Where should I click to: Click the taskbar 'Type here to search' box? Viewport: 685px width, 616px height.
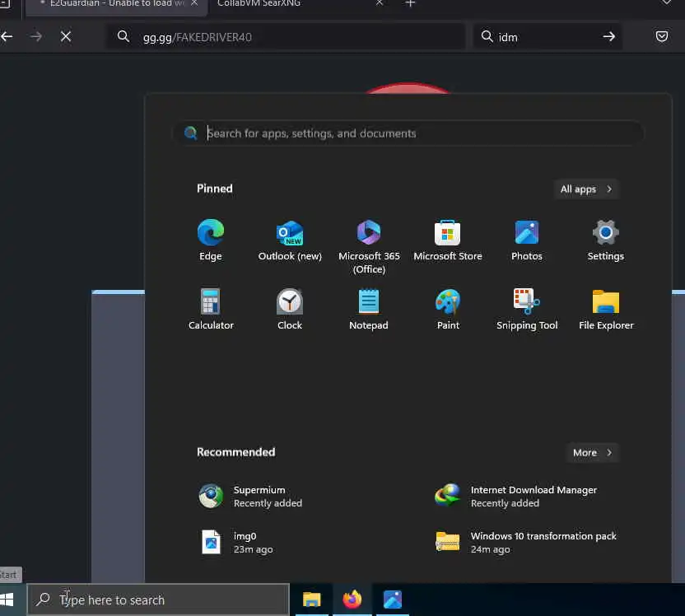tap(158, 600)
